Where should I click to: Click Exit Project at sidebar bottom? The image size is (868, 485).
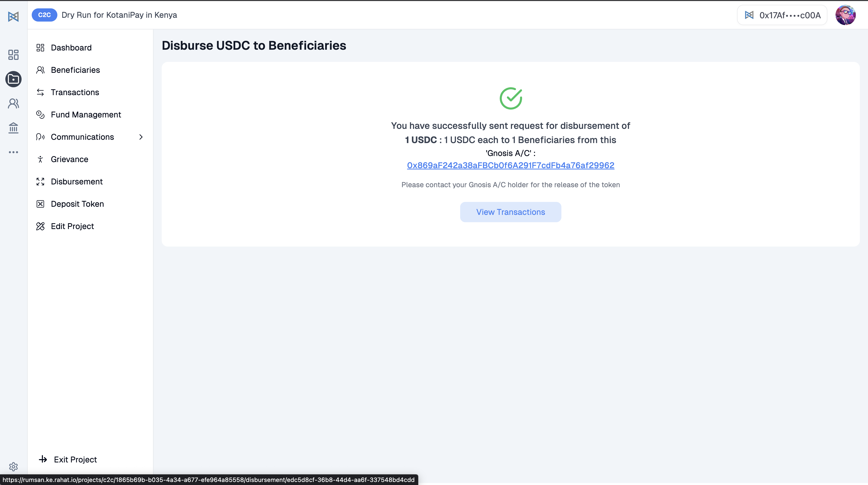pyautogui.click(x=75, y=459)
